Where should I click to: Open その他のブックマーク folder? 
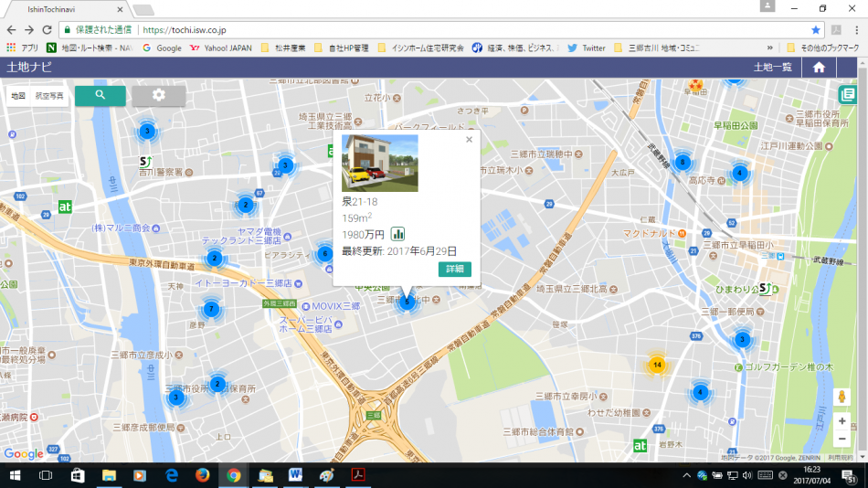pos(823,48)
